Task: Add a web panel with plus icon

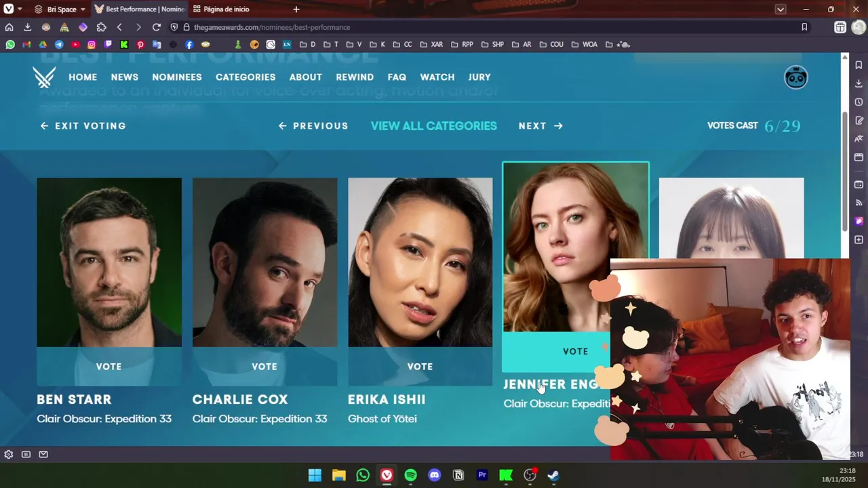Action: (859, 240)
